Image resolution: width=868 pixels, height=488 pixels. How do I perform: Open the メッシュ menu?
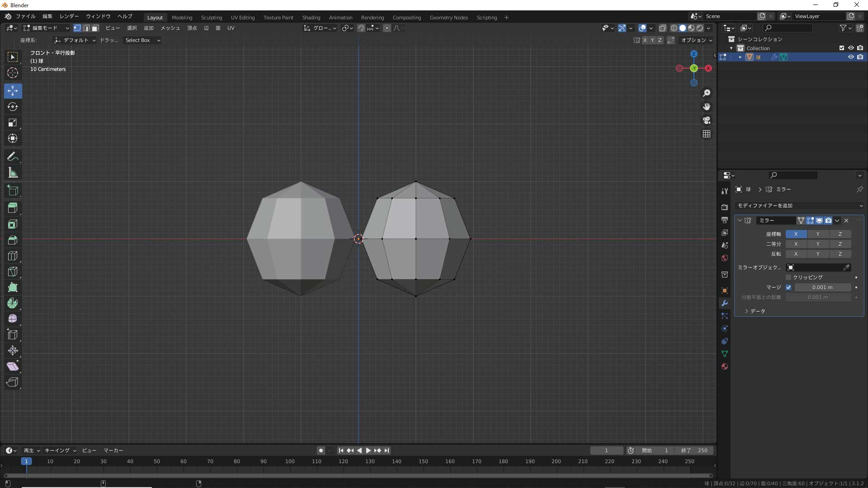pyautogui.click(x=170, y=28)
